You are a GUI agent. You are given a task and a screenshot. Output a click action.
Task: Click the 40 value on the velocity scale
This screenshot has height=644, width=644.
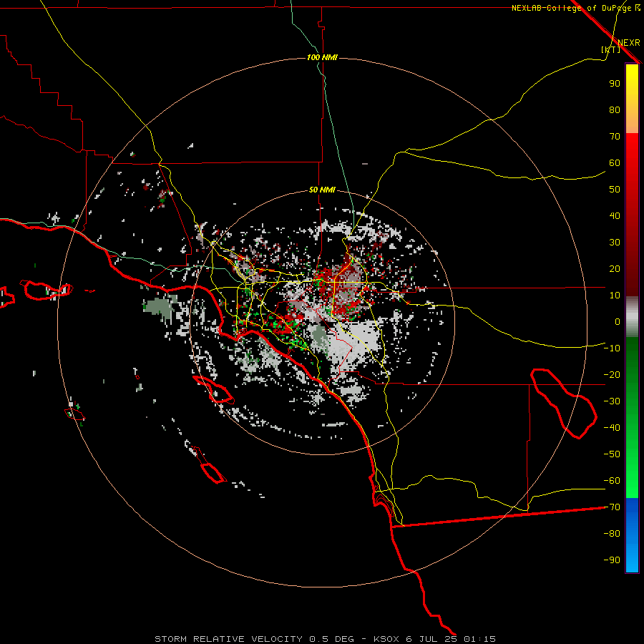(615, 215)
